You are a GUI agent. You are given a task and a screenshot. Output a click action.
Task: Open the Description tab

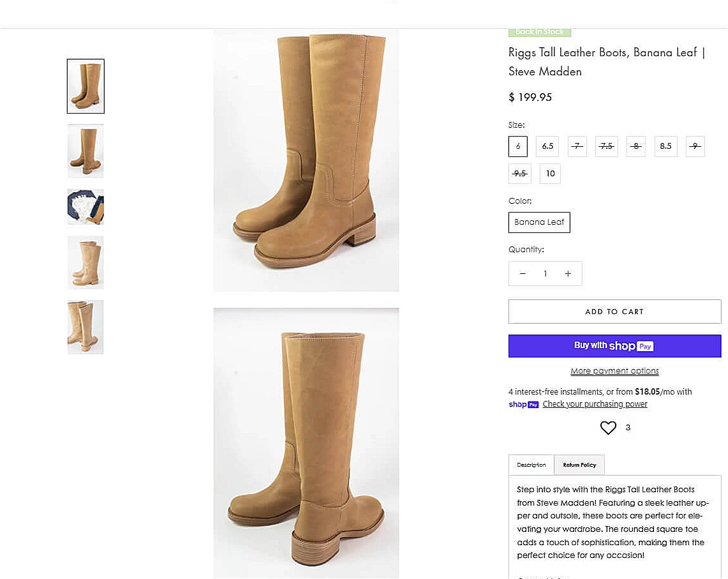click(531, 465)
